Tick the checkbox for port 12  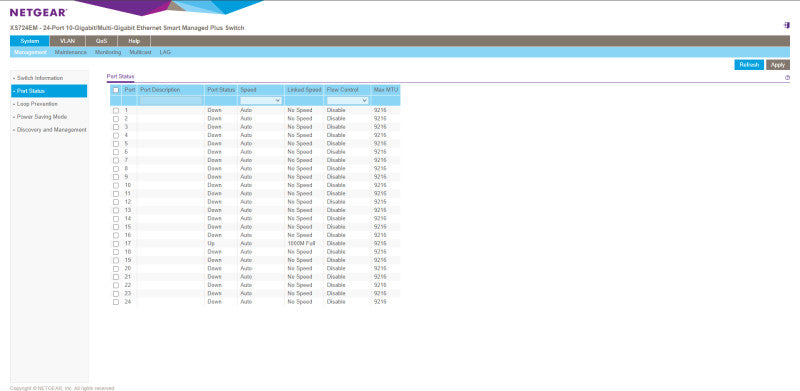tap(116, 202)
